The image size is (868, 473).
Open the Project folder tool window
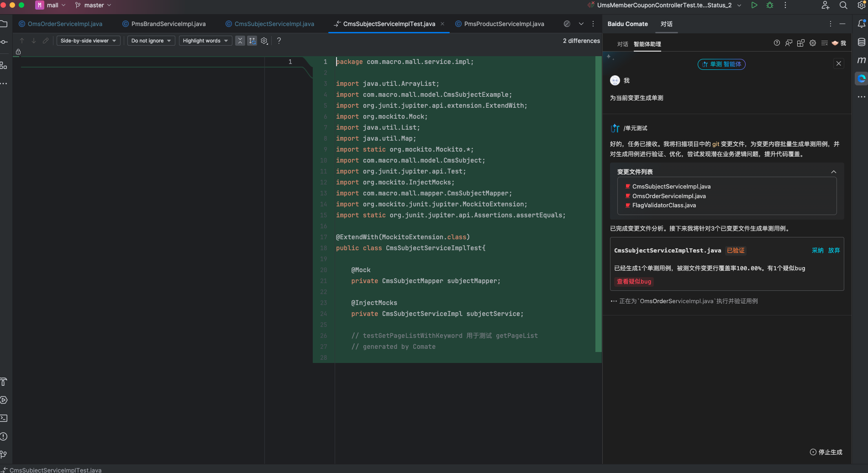click(4, 24)
